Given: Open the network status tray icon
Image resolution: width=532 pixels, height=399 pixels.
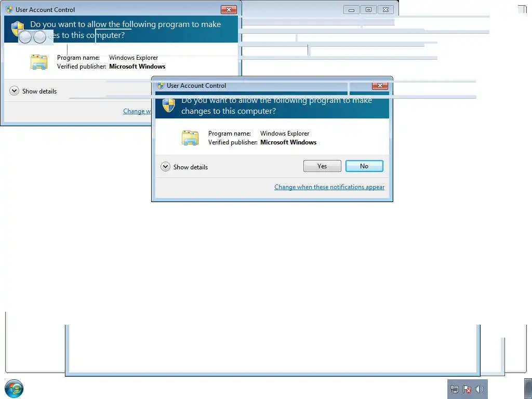Looking at the screenshot, I should click(x=454, y=389).
